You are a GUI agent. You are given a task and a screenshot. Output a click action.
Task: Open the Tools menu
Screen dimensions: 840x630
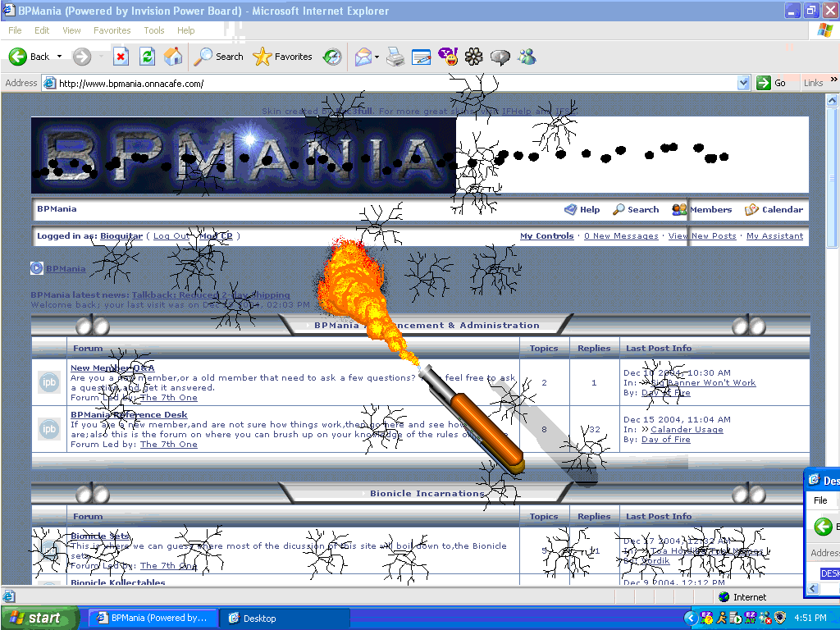point(153,30)
